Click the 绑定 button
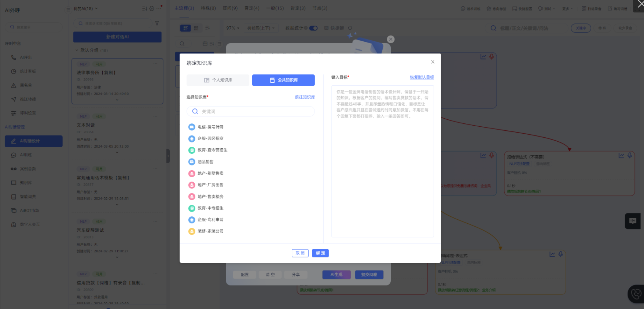644x309 pixels. coord(320,253)
